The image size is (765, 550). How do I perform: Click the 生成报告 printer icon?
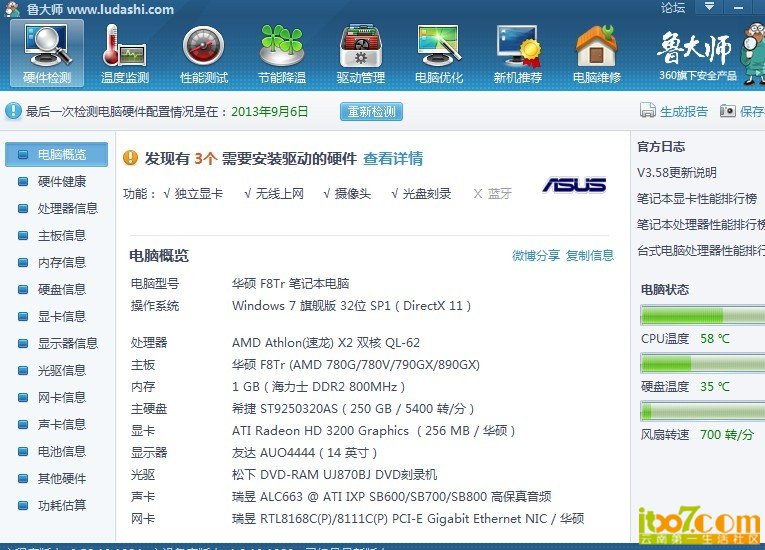tap(647, 111)
